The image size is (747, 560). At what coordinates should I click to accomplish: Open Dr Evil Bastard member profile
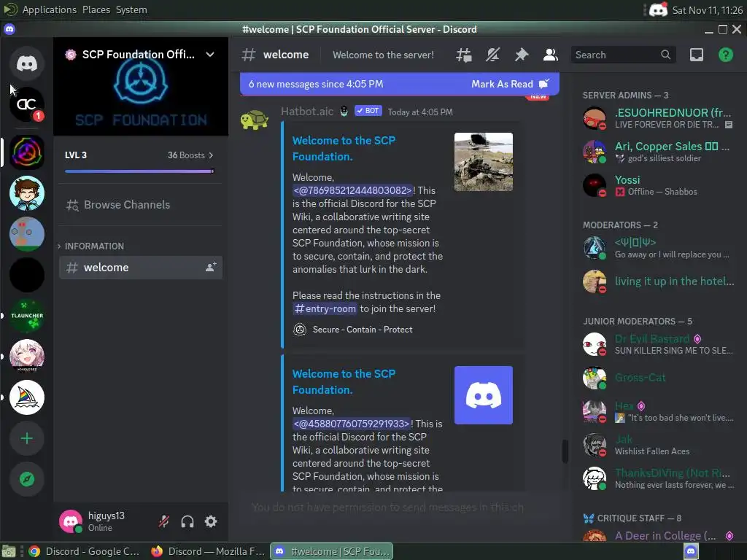[x=659, y=344]
